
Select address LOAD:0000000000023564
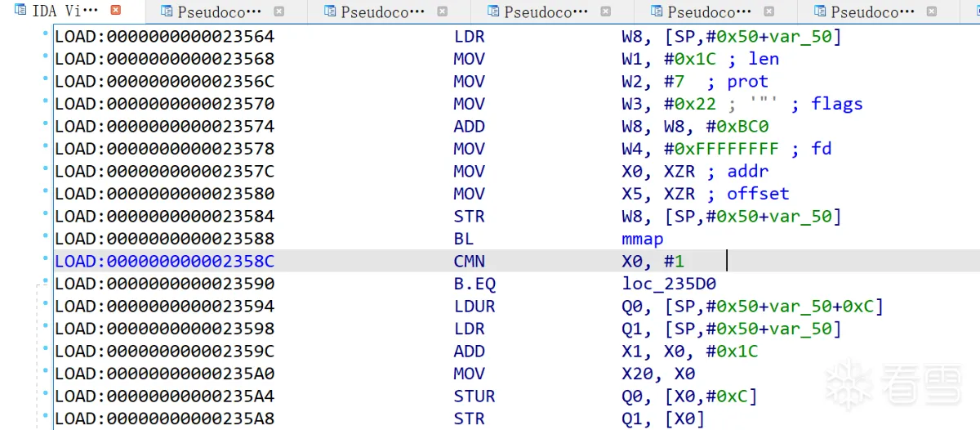(164, 36)
